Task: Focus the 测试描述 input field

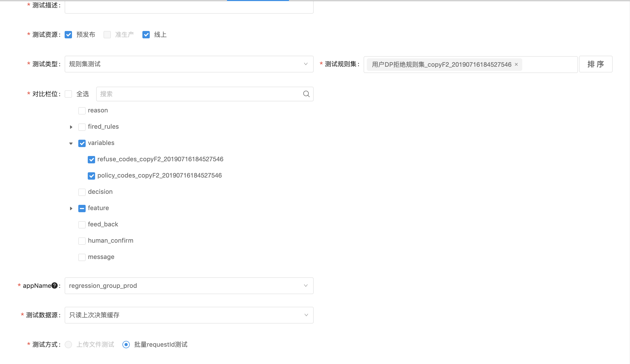Action: tap(189, 7)
